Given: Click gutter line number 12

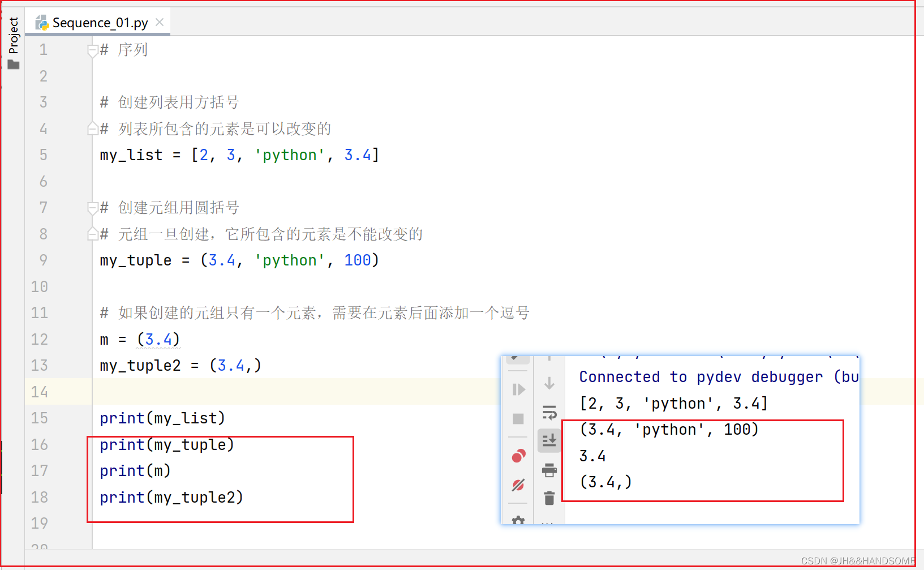Looking at the screenshot, I should point(40,339).
